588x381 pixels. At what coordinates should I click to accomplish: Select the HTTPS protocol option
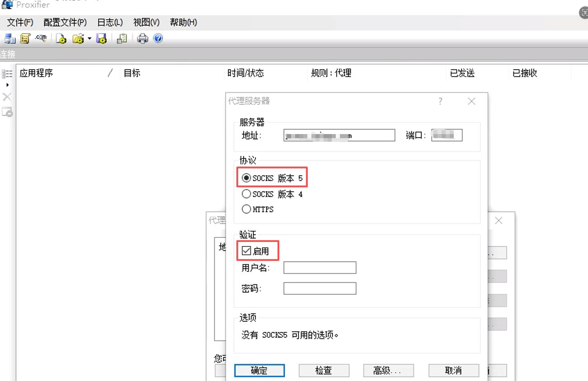(246, 209)
